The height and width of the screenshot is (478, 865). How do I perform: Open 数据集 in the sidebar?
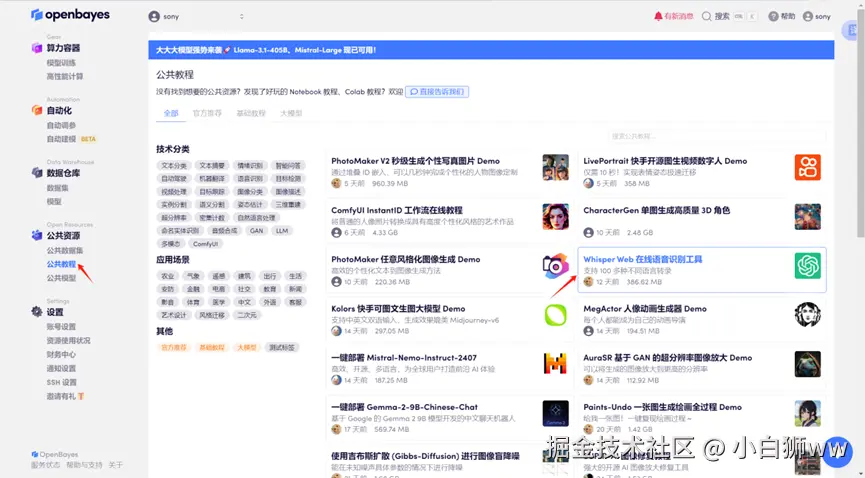click(x=57, y=188)
